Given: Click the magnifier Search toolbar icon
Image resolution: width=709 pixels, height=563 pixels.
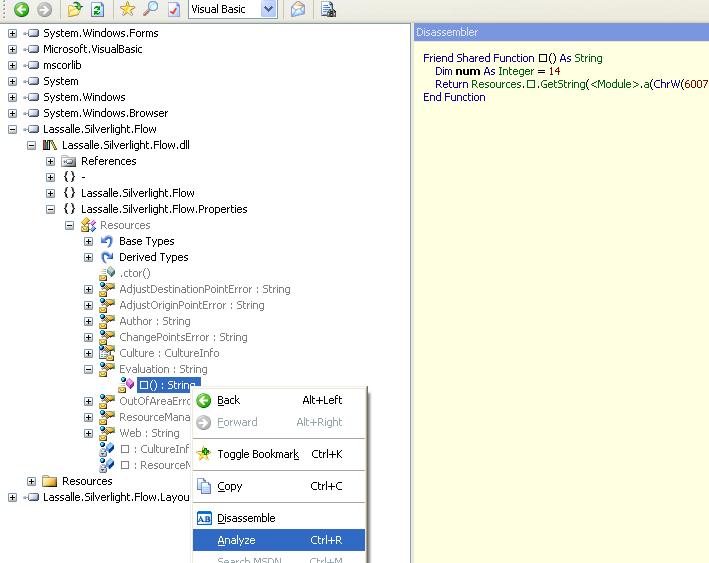Looking at the screenshot, I should point(150,9).
